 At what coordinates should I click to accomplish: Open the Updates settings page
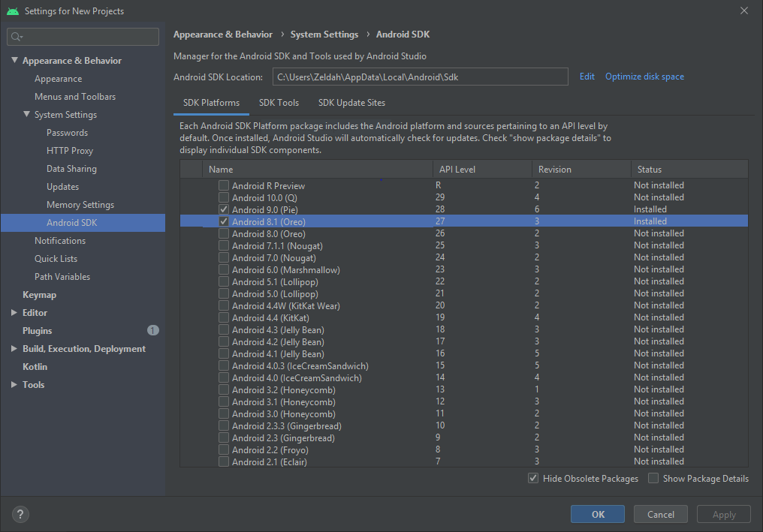[63, 187]
